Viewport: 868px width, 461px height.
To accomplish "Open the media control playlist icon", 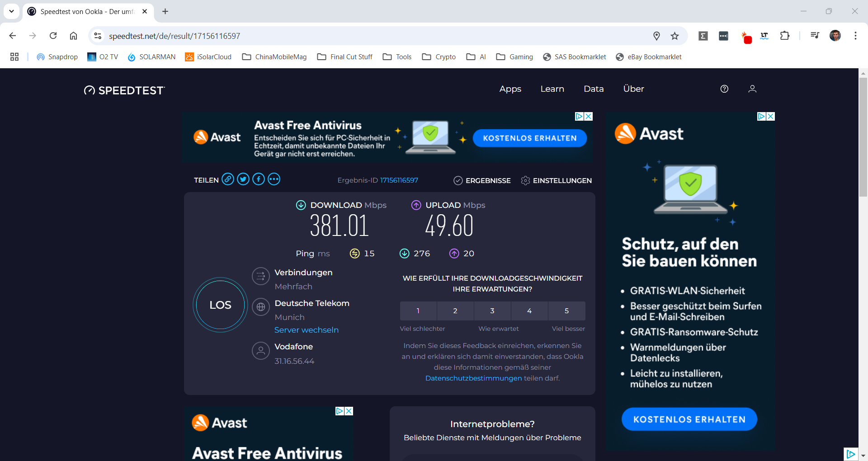I will point(815,36).
